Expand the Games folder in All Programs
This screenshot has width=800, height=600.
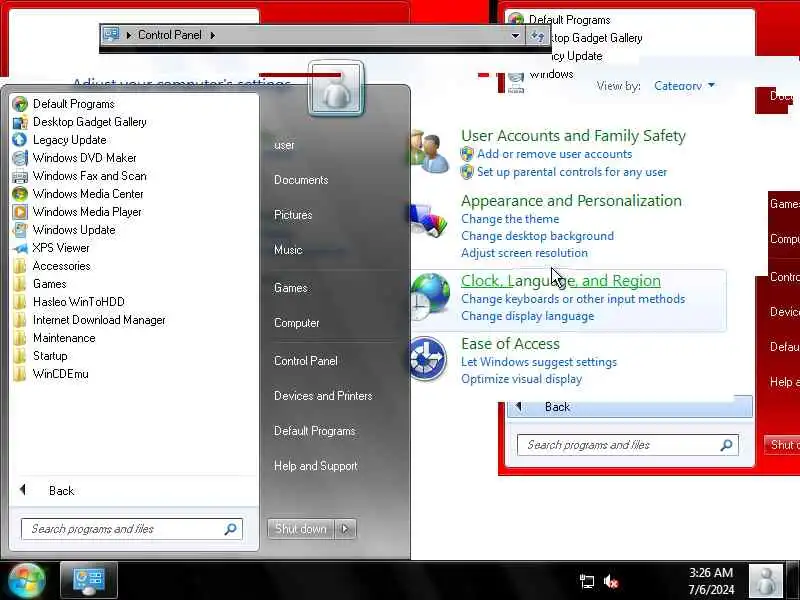click(x=49, y=284)
